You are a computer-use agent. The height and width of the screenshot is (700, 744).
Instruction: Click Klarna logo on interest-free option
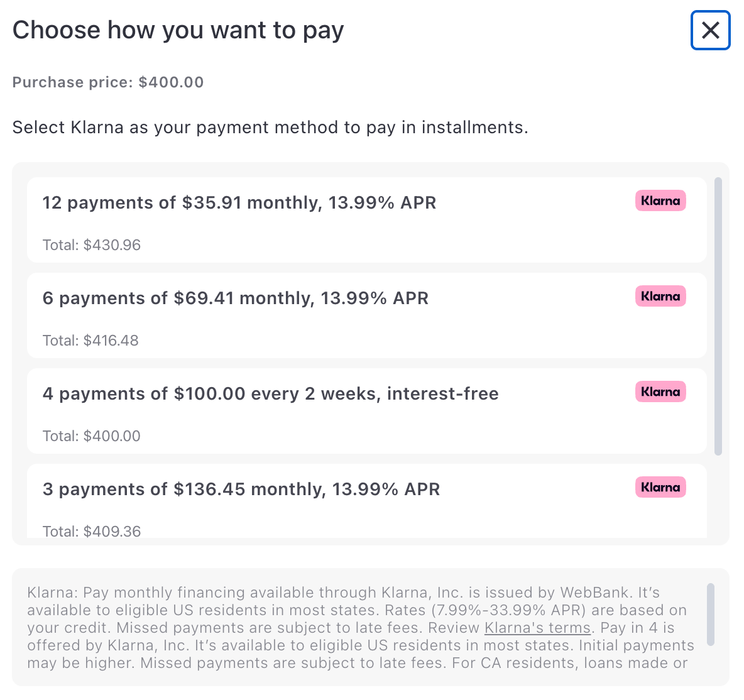[660, 392]
